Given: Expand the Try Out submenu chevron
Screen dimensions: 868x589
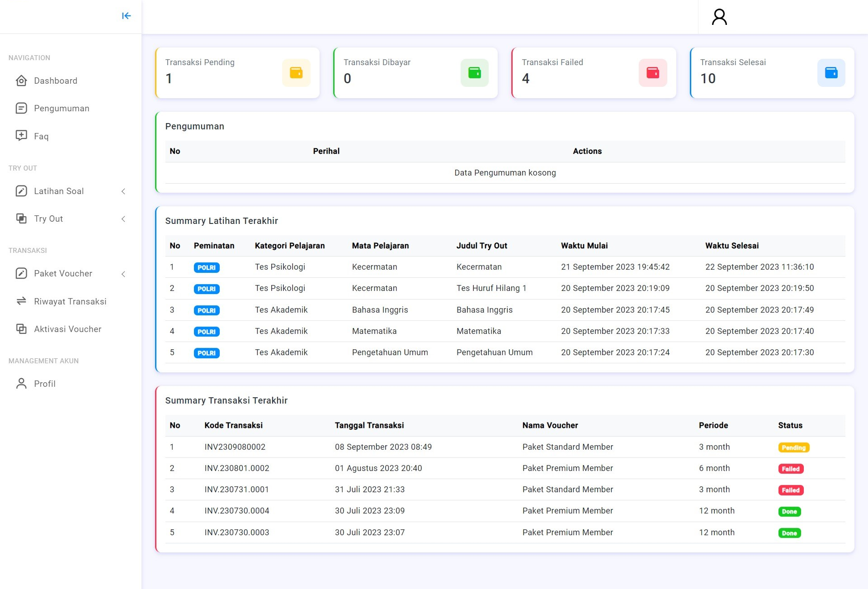Looking at the screenshot, I should (123, 219).
